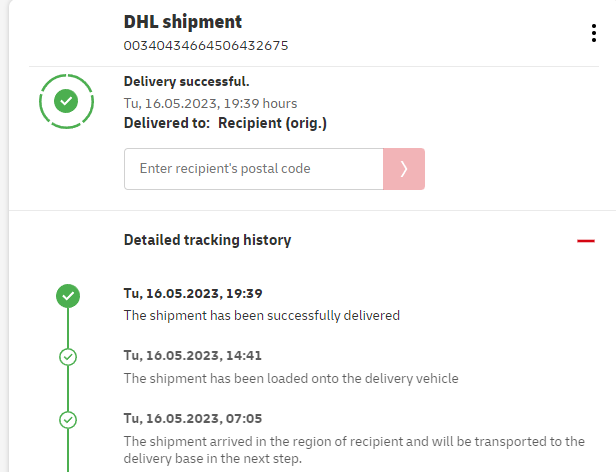Click "Delivered to: Recipient (orig.)" text
This screenshot has width=616, height=472.
225,123
